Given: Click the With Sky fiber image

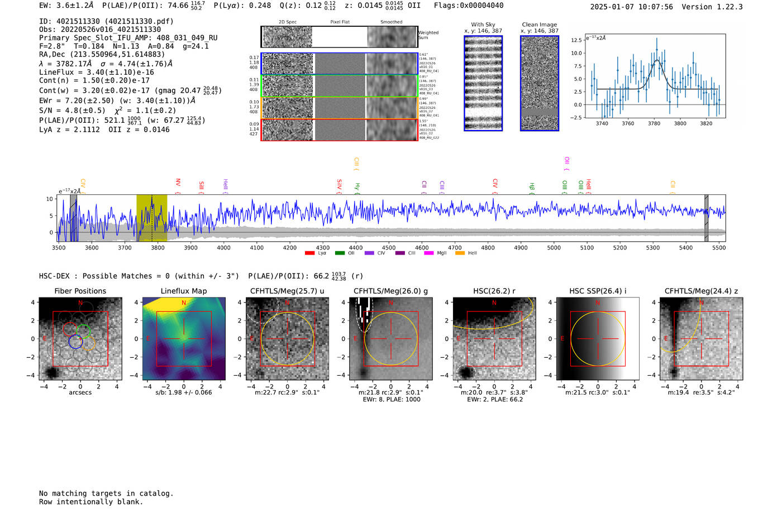Looking at the screenshot, I should point(483,83).
